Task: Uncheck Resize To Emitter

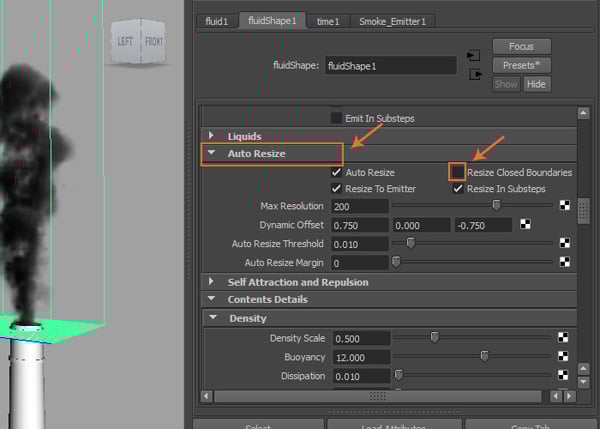Action: (336, 189)
